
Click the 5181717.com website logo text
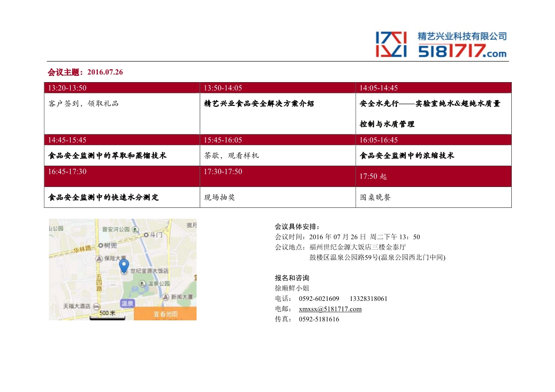click(x=462, y=51)
